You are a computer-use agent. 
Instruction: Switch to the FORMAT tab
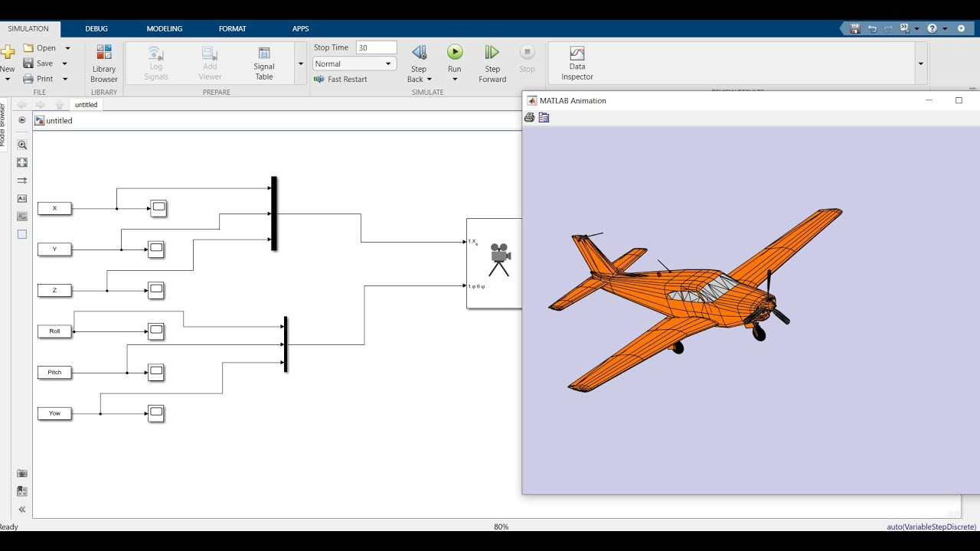[233, 28]
